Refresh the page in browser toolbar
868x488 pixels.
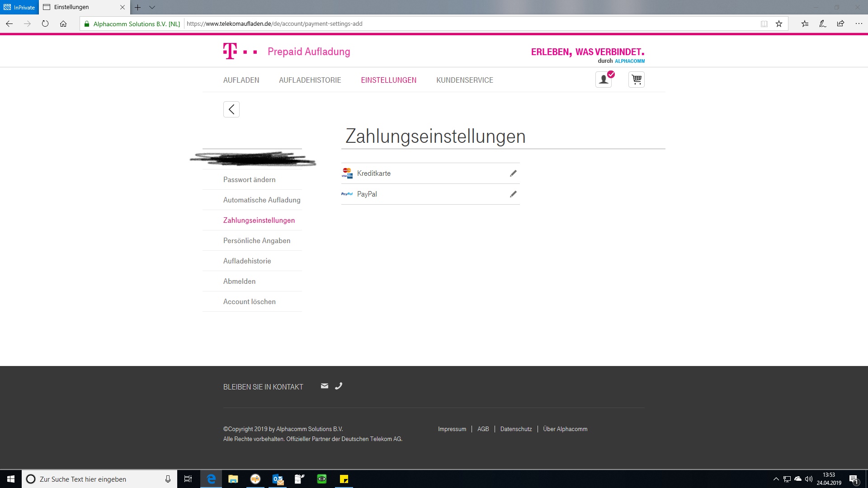(x=45, y=24)
